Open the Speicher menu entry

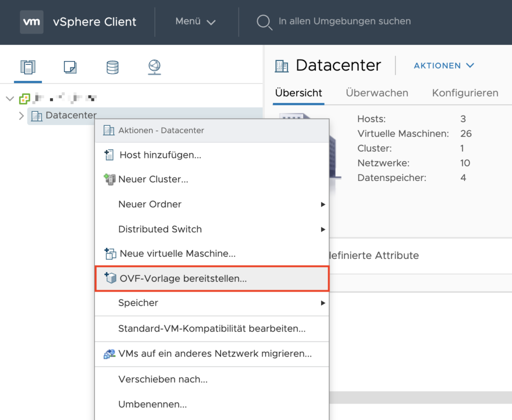point(212,303)
